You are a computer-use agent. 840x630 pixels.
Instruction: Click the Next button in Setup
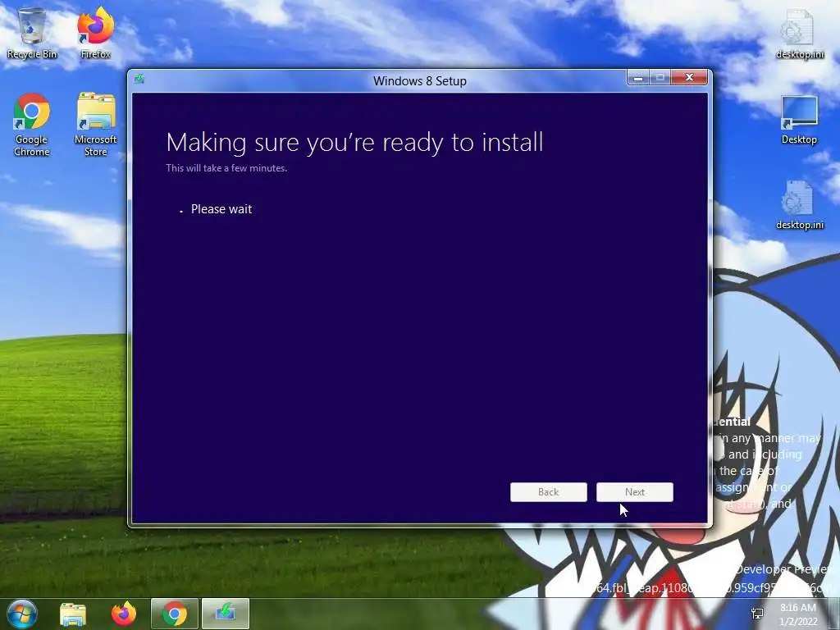[x=635, y=492]
